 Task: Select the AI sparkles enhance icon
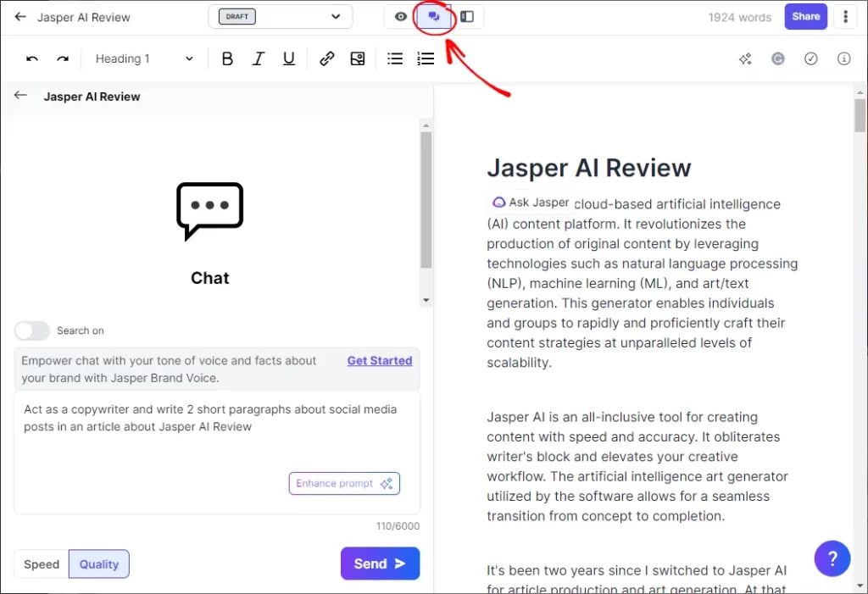click(745, 58)
